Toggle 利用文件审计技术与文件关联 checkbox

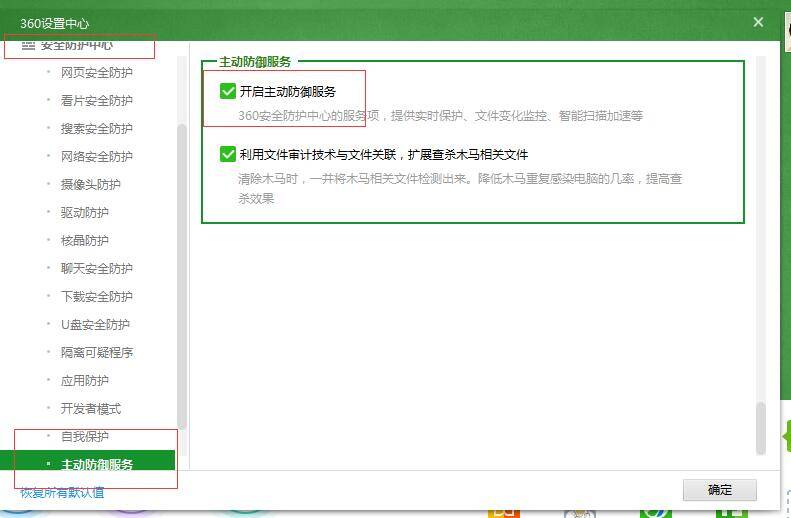[x=228, y=154]
